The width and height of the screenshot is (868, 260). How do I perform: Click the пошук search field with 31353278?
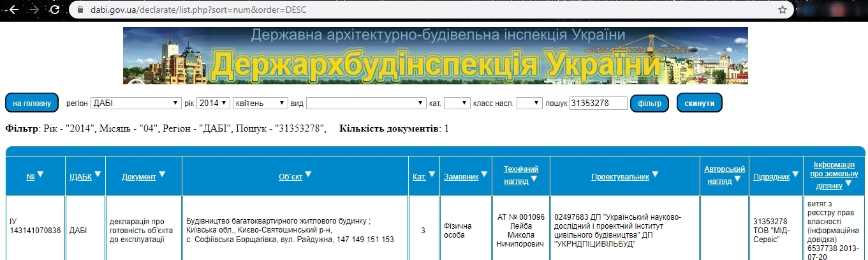coord(598,103)
